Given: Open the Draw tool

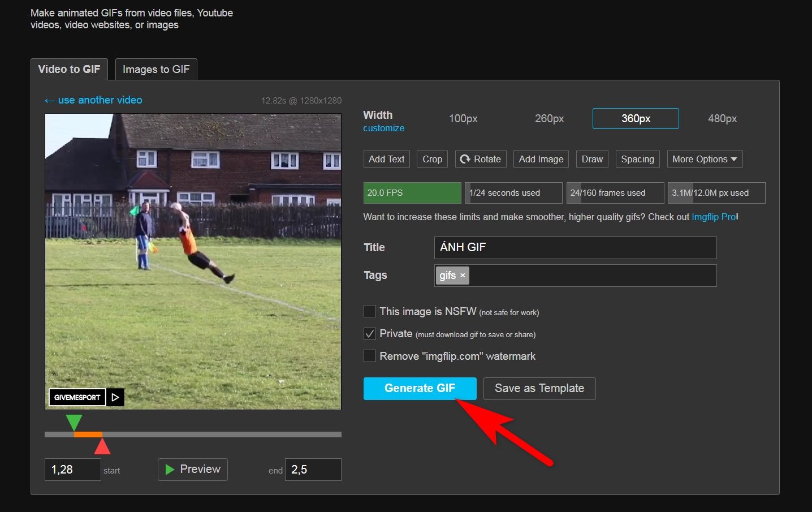Looking at the screenshot, I should coord(592,159).
